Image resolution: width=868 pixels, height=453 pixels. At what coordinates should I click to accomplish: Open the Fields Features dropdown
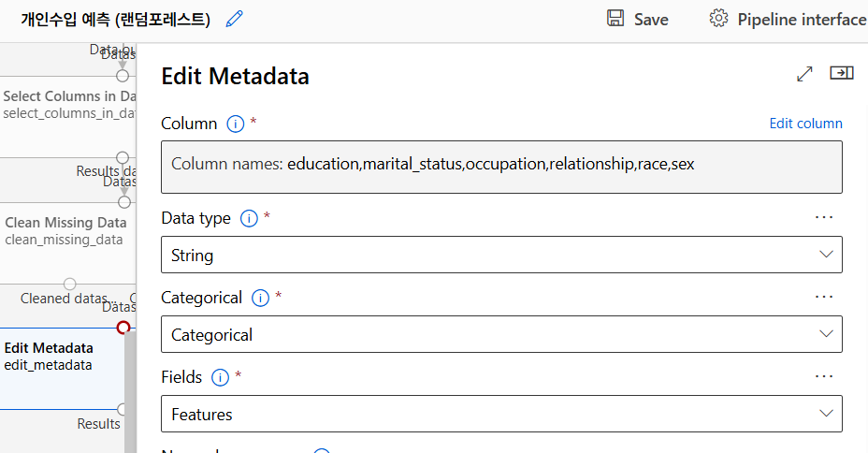501,414
